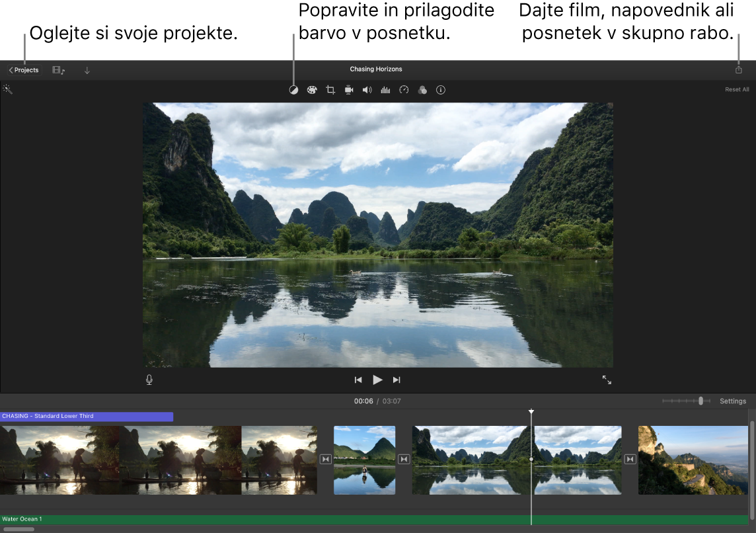
Task: Click the Import media down arrow
Action: click(87, 69)
